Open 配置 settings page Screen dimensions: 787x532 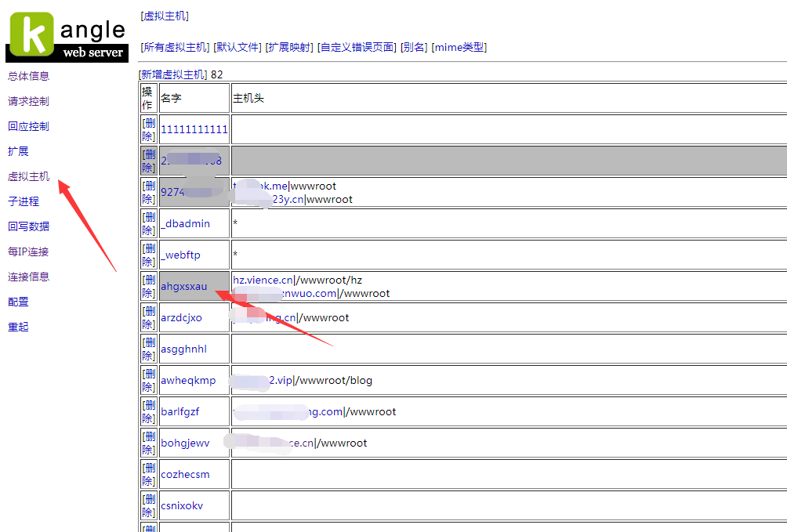pyautogui.click(x=18, y=302)
